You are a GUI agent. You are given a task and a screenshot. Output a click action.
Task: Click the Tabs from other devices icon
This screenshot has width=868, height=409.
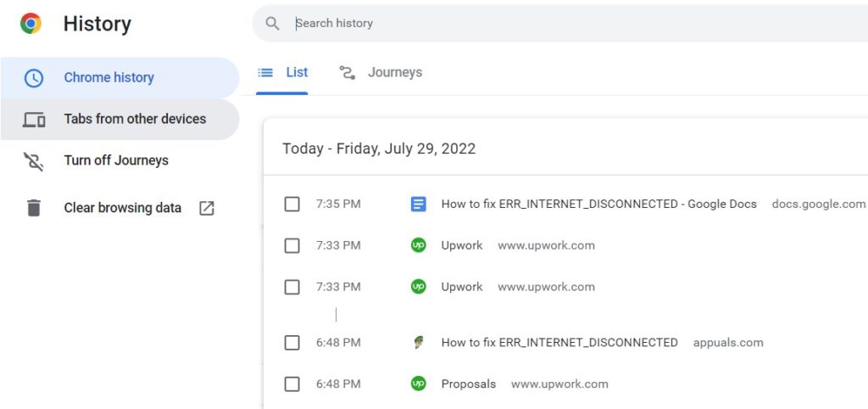[34, 120]
